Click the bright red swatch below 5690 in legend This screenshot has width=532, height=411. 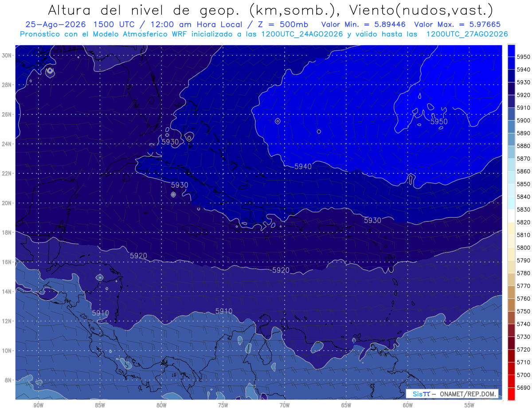point(511,394)
